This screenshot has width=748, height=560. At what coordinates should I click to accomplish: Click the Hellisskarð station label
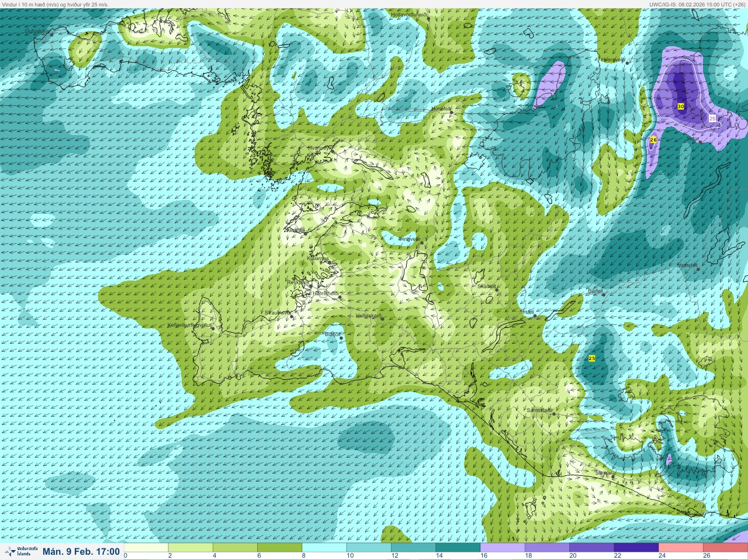[x=369, y=316]
